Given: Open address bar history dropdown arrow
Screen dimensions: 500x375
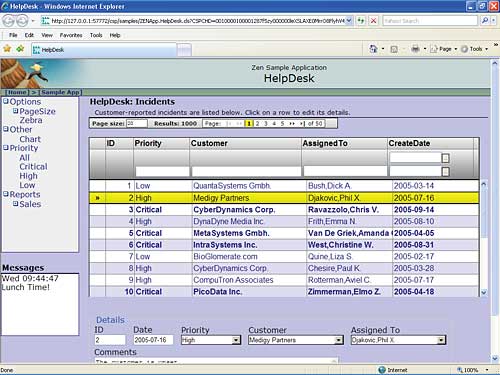Looking at the screenshot, I should pyautogui.click(x=349, y=21).
